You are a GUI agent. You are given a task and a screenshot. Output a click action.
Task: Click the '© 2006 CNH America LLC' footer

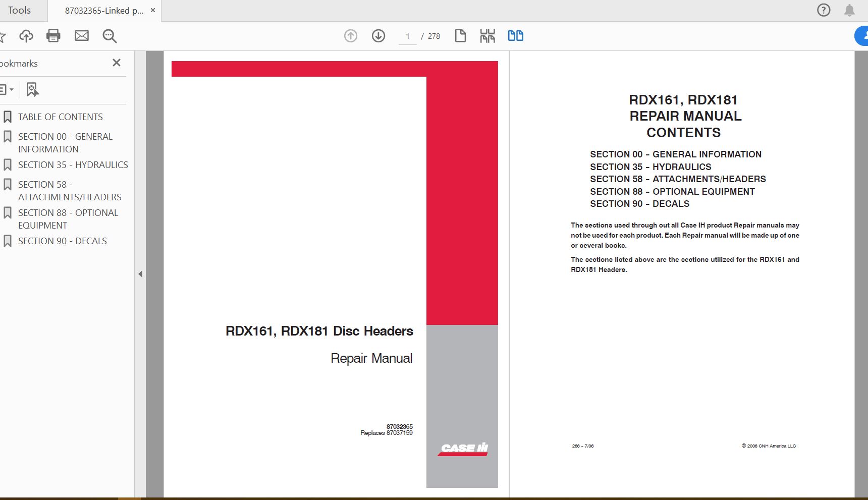point(769,446)
